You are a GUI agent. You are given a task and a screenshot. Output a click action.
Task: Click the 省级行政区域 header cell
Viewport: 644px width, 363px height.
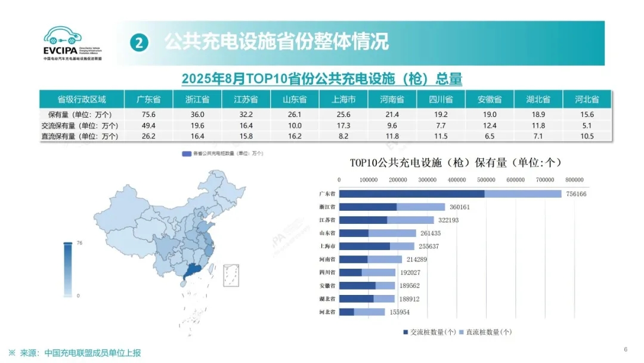(82, 99)
